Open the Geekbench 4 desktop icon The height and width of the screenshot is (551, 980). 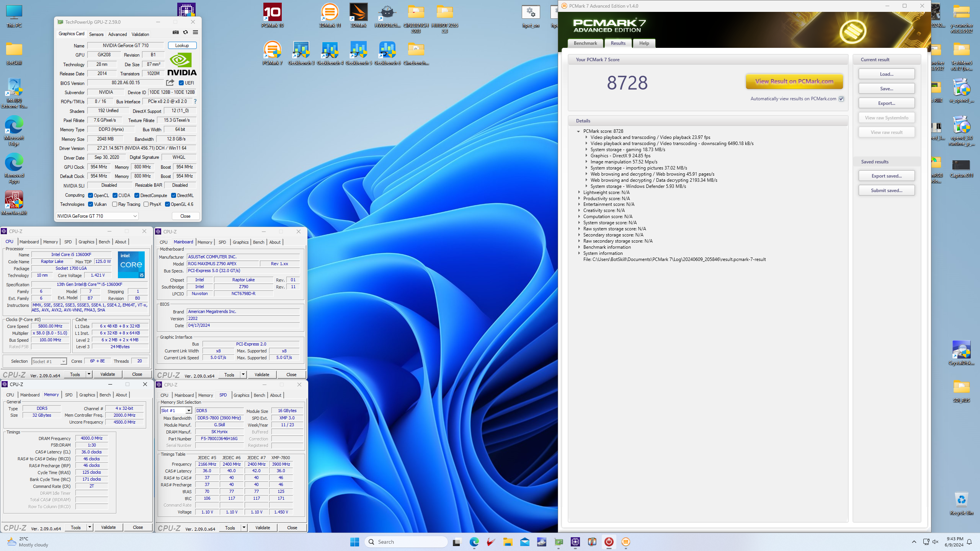(x=330, y=53)
